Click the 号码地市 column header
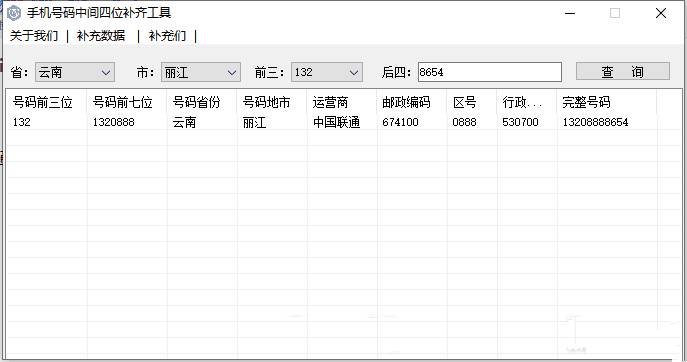The height and width of the screenshot is (362, 687). [x=272, y=103]
